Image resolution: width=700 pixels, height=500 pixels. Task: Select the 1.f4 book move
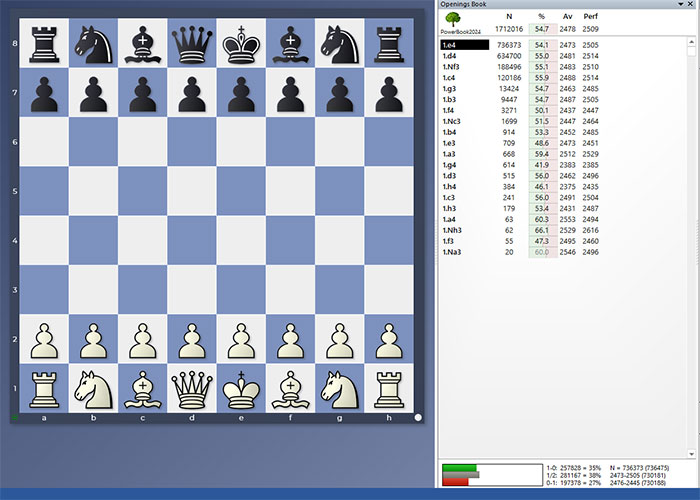[x=448, y=110]
